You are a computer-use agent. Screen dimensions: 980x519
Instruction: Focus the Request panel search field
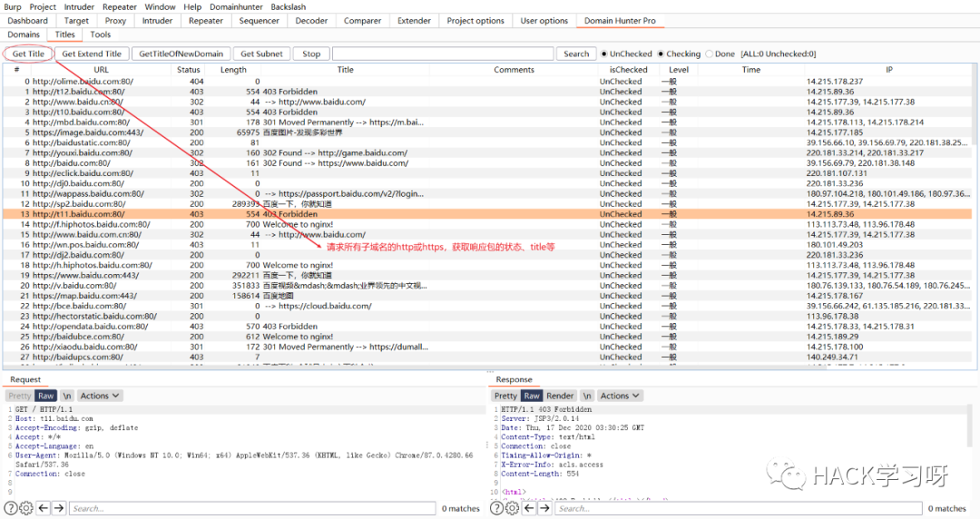pos(252,508)
